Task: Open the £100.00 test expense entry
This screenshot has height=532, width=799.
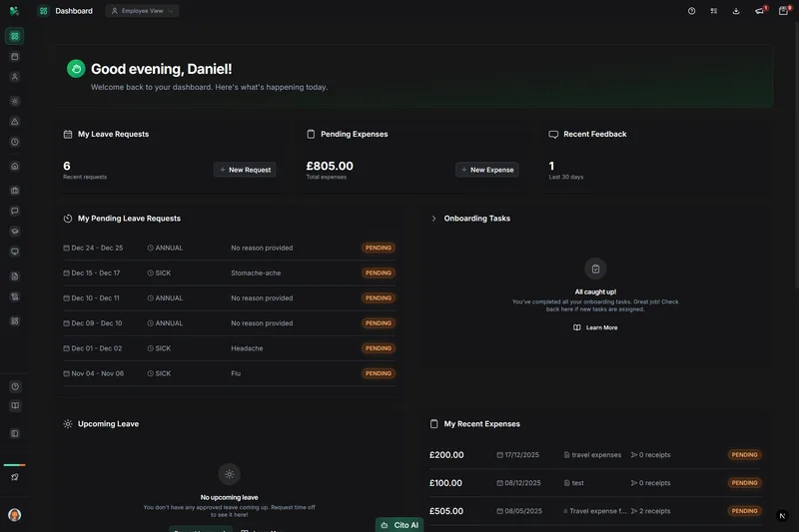Action: click(595, 483)
